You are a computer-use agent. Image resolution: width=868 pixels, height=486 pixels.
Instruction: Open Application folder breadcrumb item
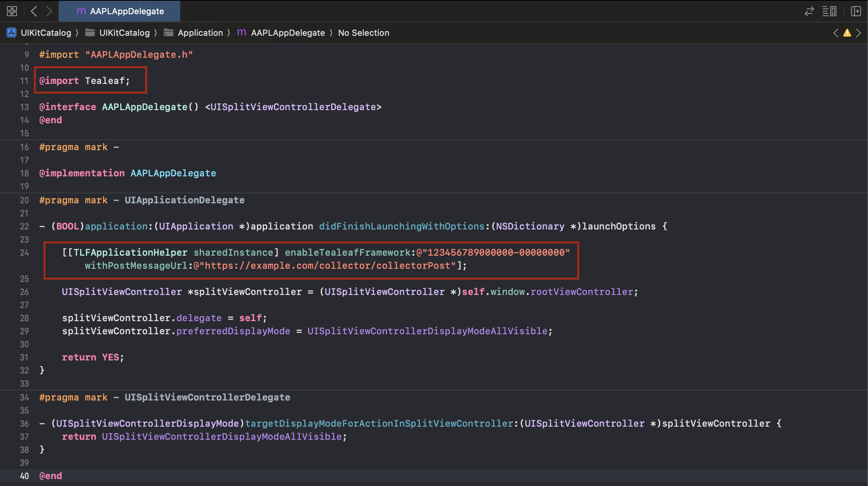pos(200,33)
